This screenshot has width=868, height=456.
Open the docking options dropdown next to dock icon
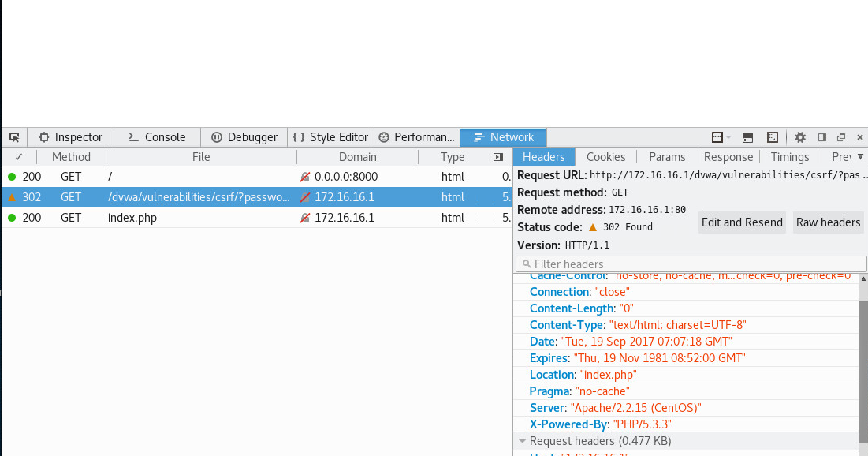point(728,136)
